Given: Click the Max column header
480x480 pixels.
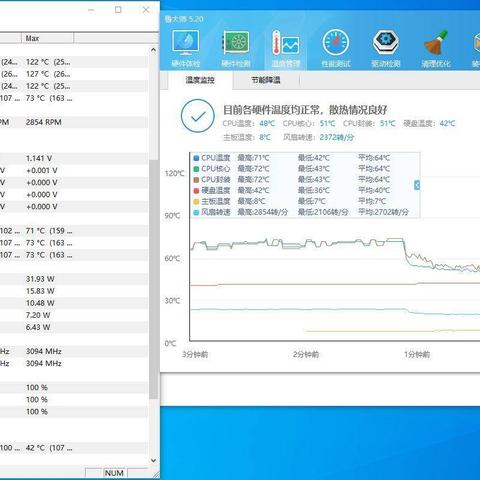Looking at the screenshot, I should pyautogui.click(x=48, y=38).
